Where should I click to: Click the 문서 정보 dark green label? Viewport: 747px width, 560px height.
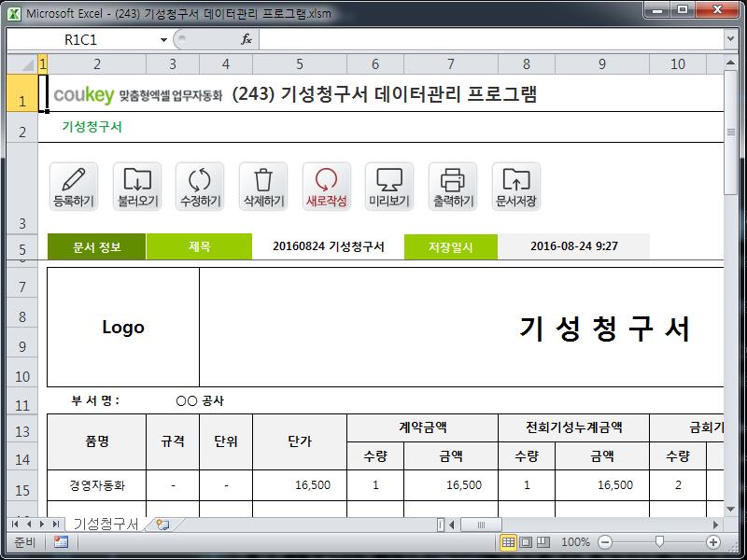[x=97, y=246]
